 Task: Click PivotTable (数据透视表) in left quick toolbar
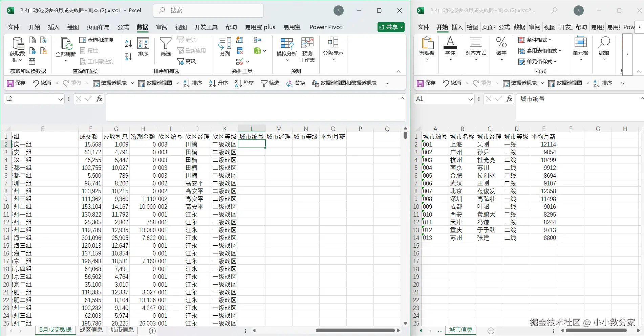110,83
